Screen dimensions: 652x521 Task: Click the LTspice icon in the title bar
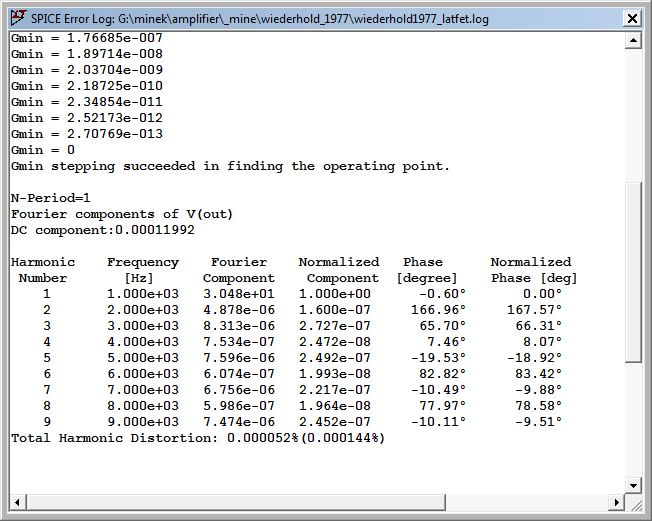18,18
